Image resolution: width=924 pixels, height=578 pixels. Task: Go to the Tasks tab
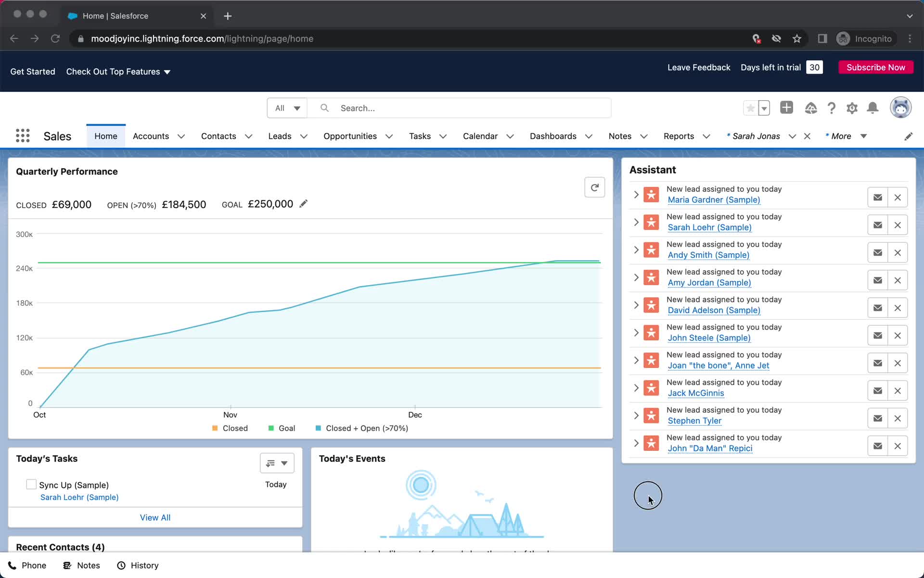pyautogui.click(x=420, y=136)
